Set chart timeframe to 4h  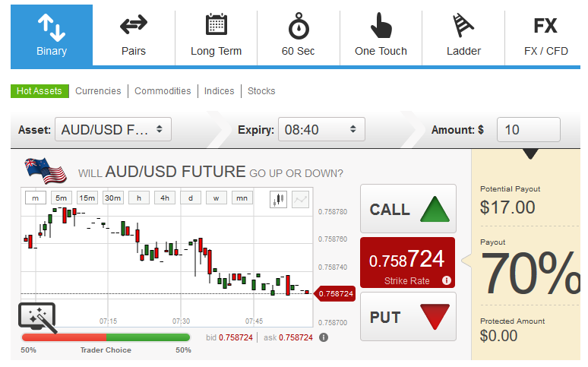(164, 198)
